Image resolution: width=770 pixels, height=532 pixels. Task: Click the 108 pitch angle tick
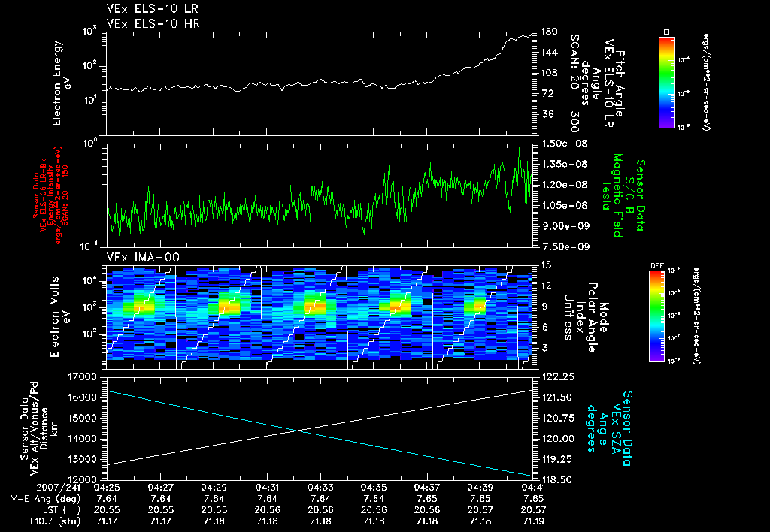click(550, 73)
